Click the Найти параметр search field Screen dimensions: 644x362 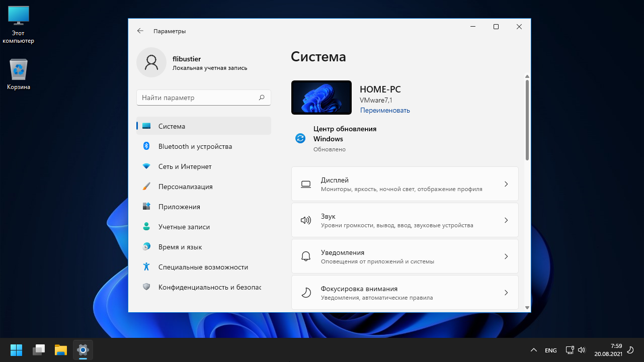click(199, 98)
